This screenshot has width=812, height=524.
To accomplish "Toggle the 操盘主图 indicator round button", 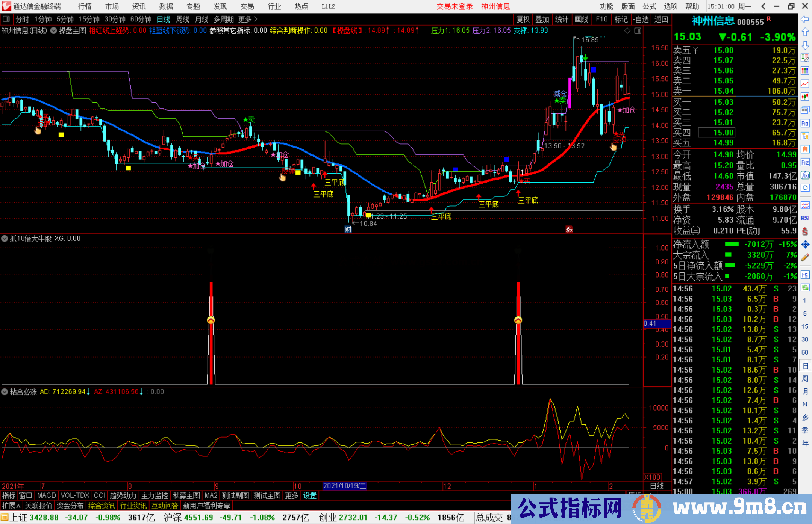I will coord(54,30).
